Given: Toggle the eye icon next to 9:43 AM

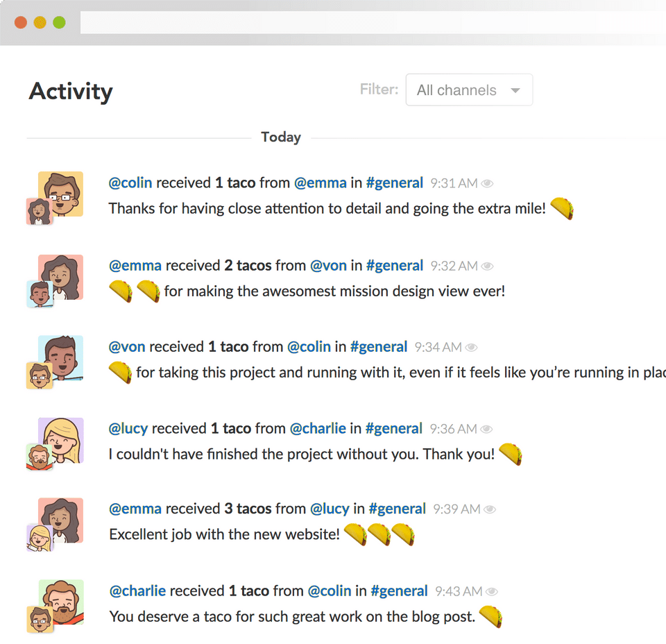Looking at the screenshot, I should [x=491, y=591].
